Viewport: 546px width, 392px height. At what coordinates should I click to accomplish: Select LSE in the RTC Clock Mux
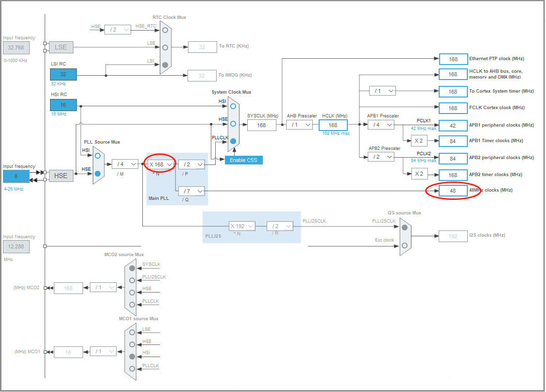pyautogui.click(x=165, y=47)
